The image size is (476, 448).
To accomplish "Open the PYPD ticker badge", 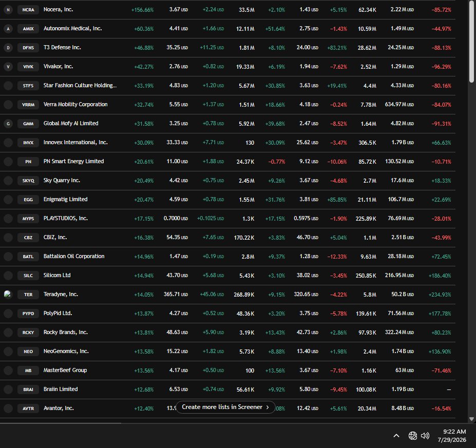I will point(28,314).
